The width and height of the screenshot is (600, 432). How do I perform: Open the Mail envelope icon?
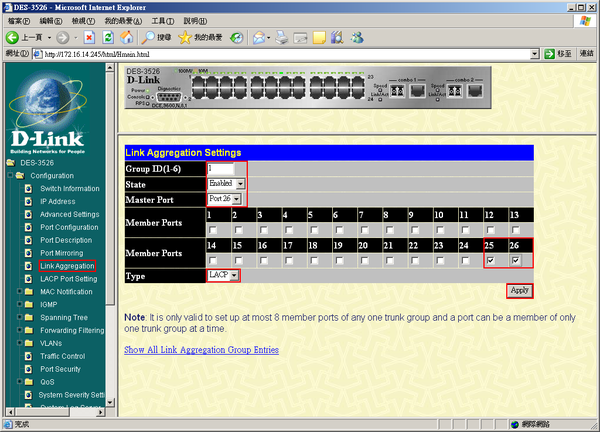point(259,37)
